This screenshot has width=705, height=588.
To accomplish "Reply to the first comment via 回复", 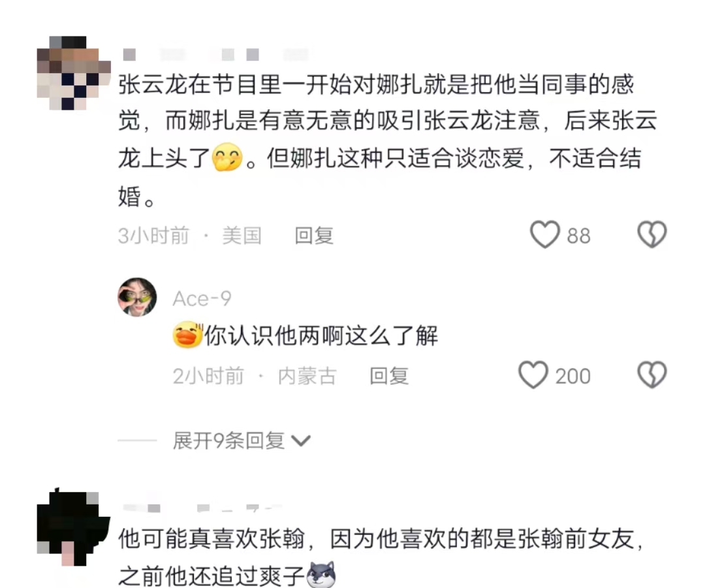I will (x=314, y=236).
